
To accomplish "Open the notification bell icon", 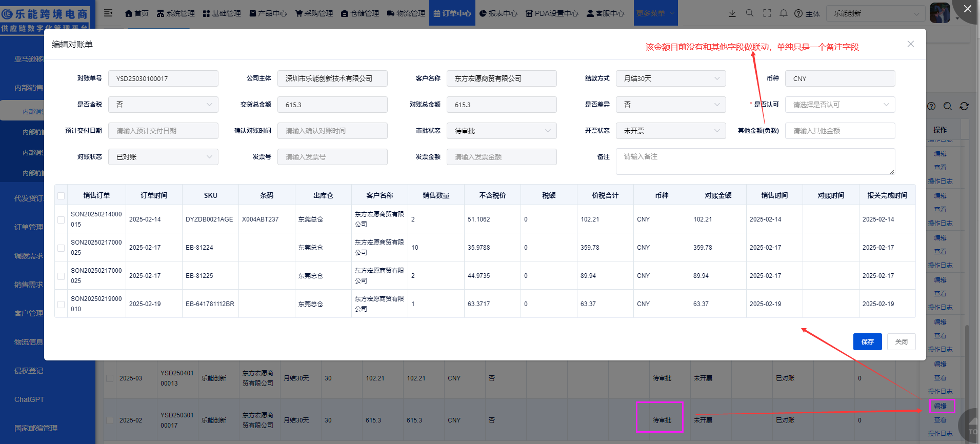I will (x=784, y=13).
